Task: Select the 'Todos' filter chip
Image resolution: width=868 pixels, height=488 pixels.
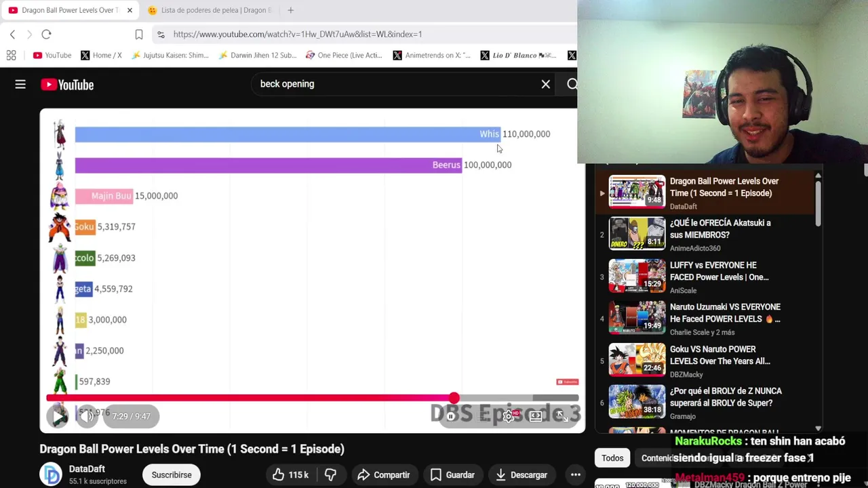Action: point(612,458)
